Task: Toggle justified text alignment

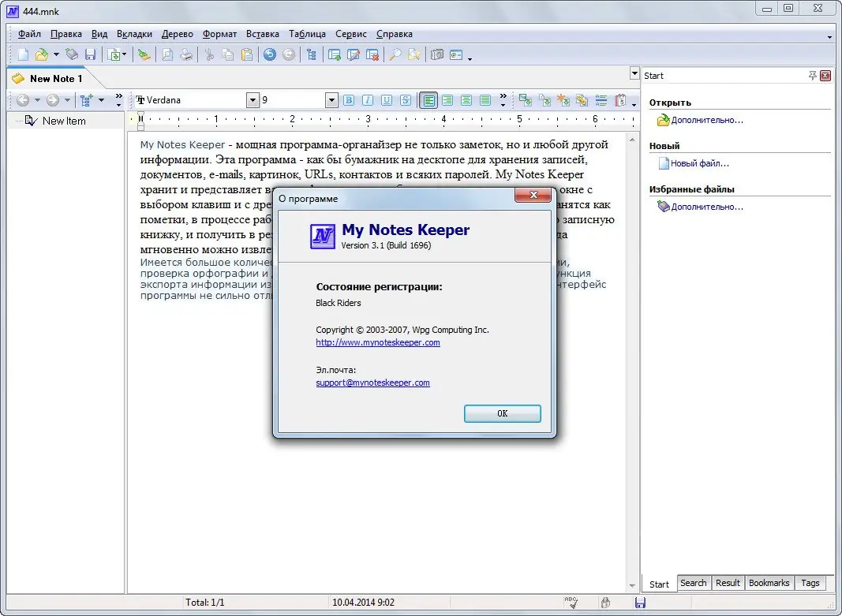Action: (485, 100)
